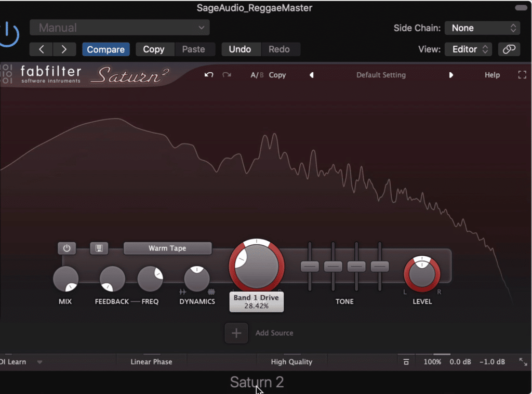
Task: Click the fourth TONE slider handle
Action: (380, 267)
